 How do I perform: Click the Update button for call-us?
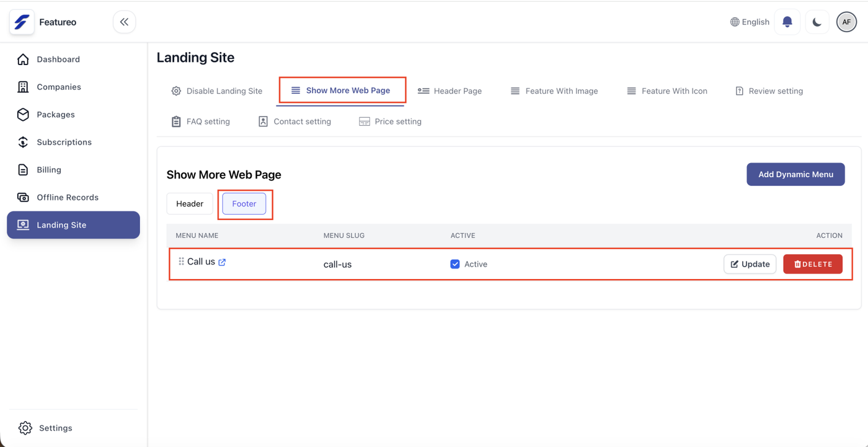click(x=750, y=264)
